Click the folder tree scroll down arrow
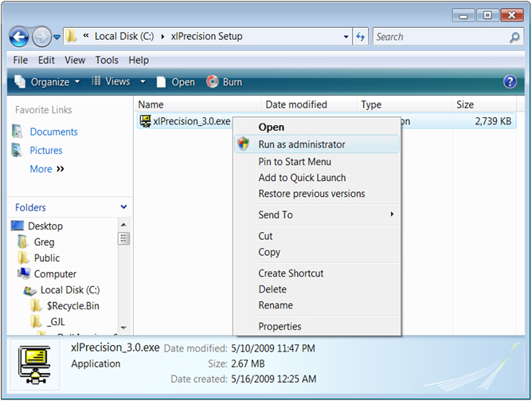The image size is (532, 401). click(x=123, y=328)
